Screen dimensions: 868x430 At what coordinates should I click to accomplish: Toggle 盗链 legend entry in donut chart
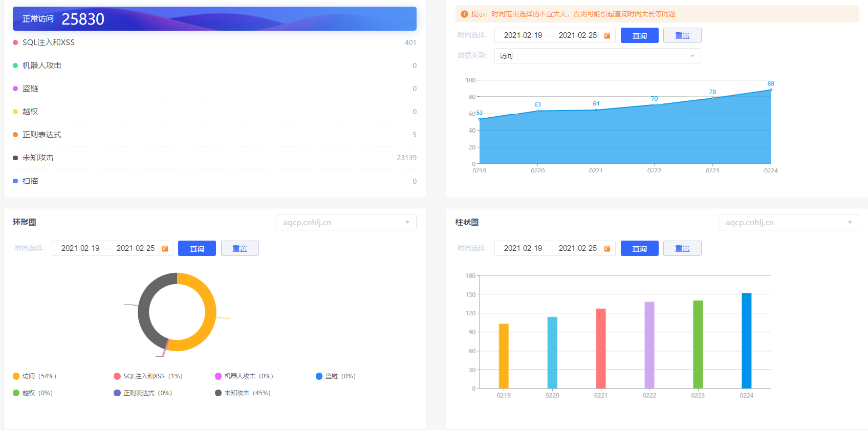pos(336,376)
